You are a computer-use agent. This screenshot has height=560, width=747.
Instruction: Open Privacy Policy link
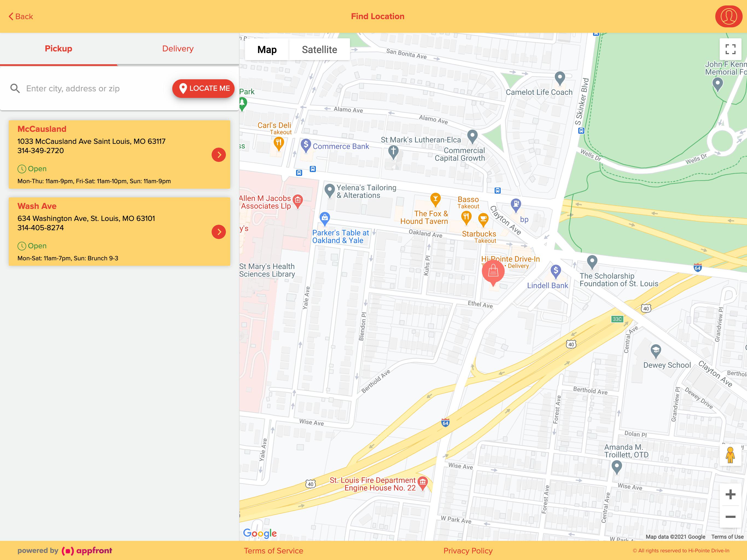coord(468,551)
